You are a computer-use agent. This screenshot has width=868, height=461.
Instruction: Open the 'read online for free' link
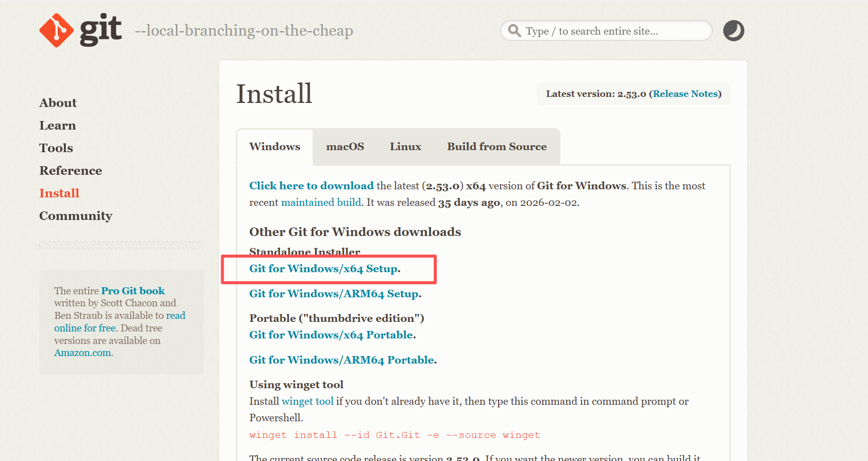120,321
